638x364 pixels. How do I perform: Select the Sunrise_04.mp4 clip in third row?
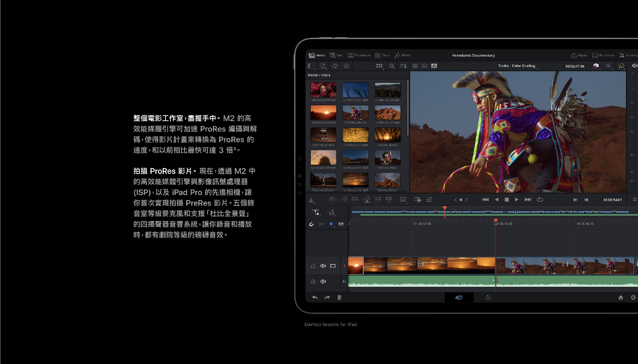(387, 135)
